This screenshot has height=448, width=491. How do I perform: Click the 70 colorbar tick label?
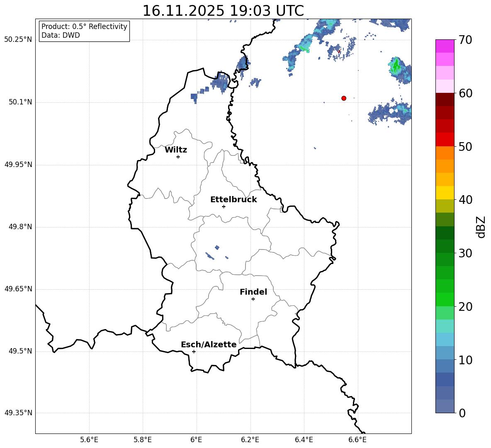[465, 40]
